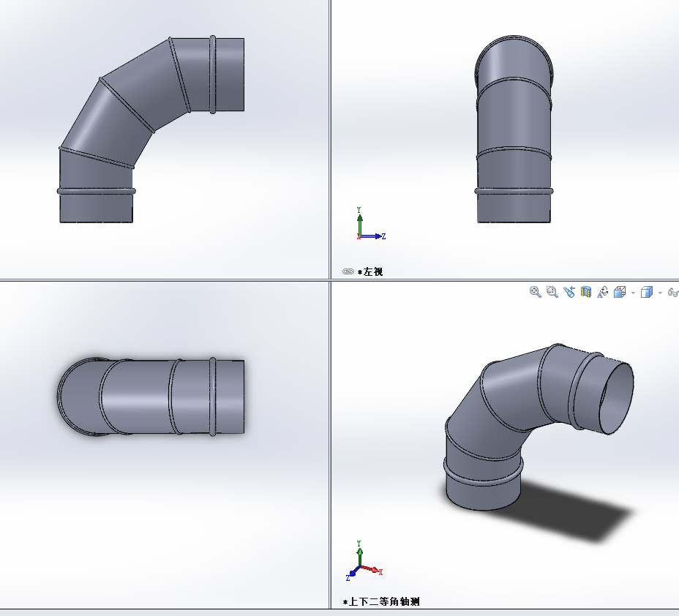Expand the View Orientation dropdown arrow

[633, 293]
